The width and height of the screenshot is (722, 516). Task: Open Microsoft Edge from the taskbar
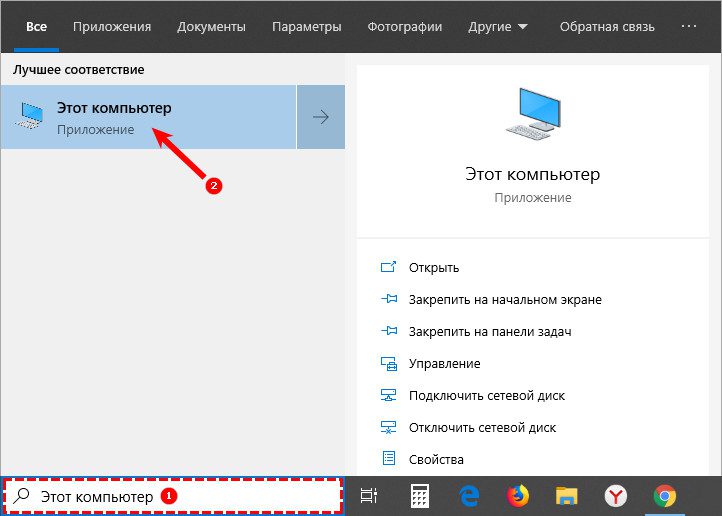tap(469, 496)
